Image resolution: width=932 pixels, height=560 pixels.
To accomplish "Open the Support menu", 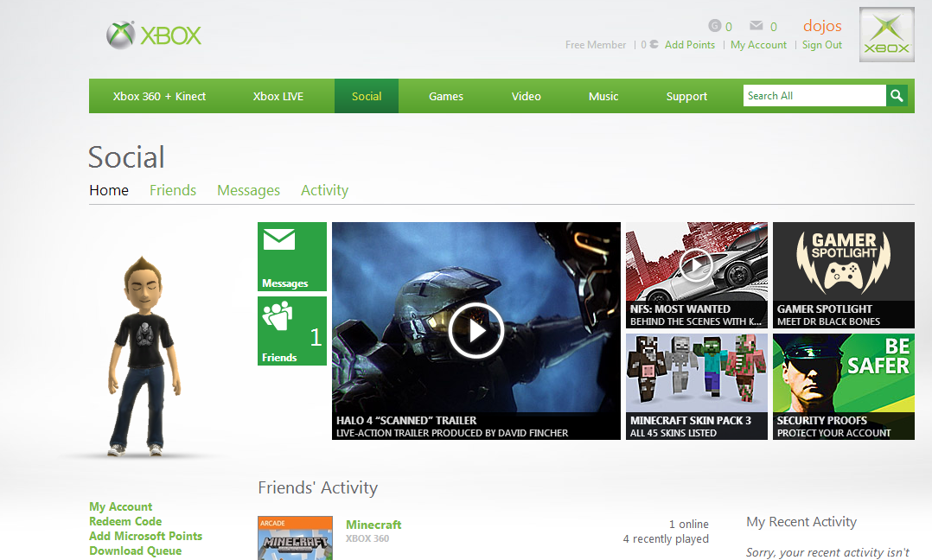I will click(686, 96).
